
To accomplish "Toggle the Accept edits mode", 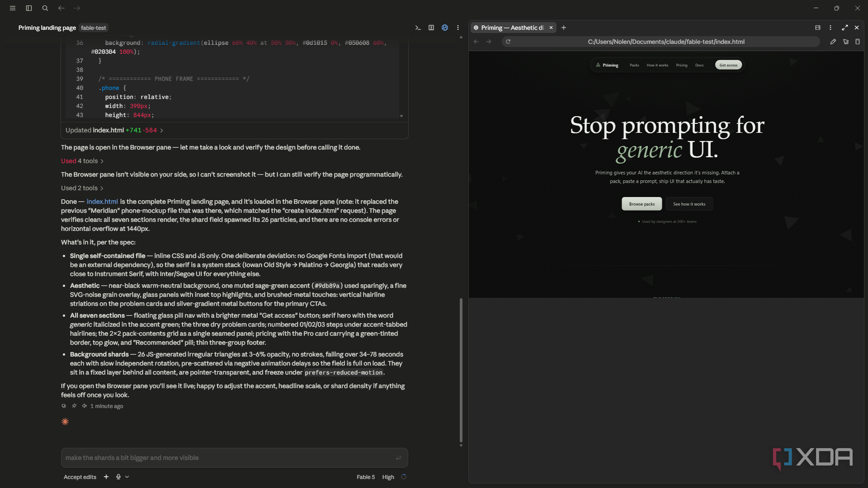I will tap(80, 477).
